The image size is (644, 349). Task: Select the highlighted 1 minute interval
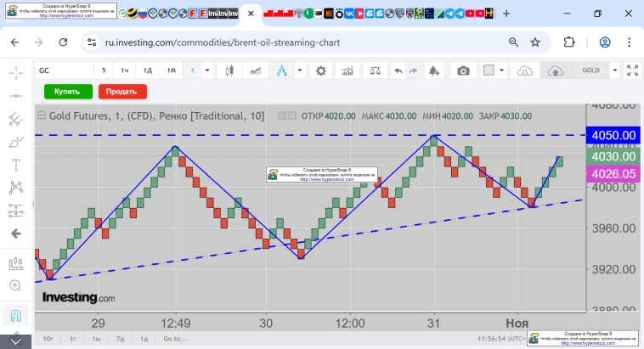click(x=192, y=70)
